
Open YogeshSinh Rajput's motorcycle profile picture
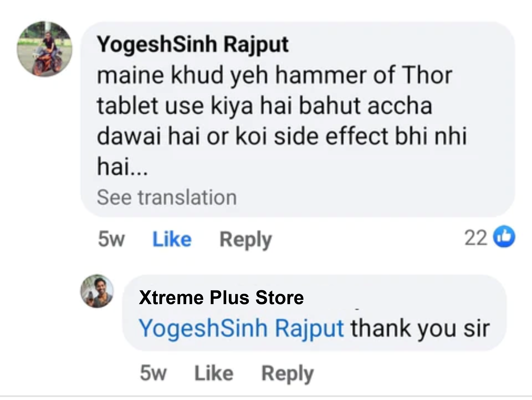pyautogui.click(x=44, y=49)
